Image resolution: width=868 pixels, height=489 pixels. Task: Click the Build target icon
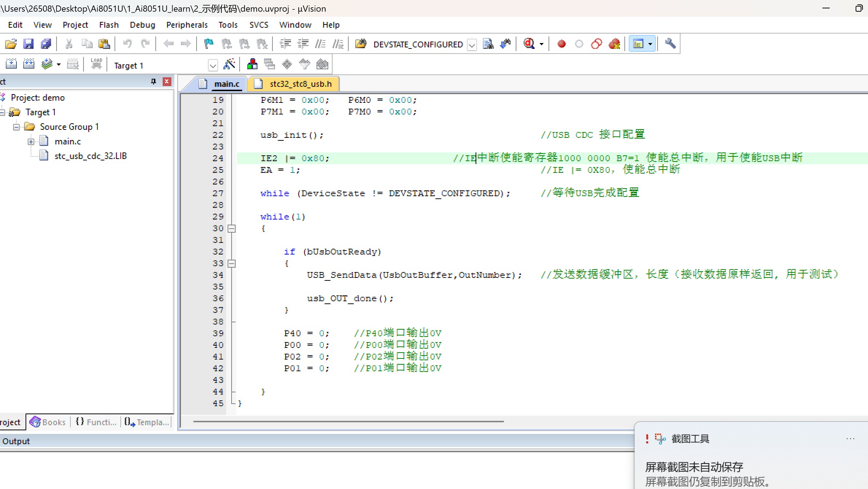(x=28, y=65)
